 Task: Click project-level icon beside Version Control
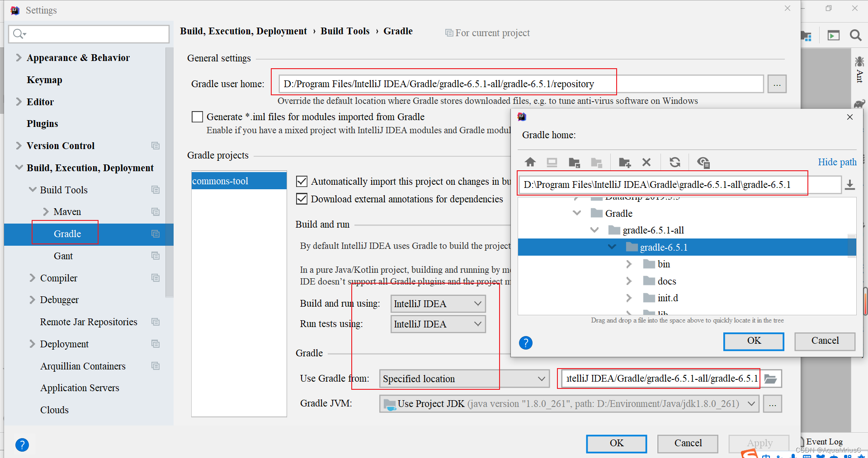156,146
